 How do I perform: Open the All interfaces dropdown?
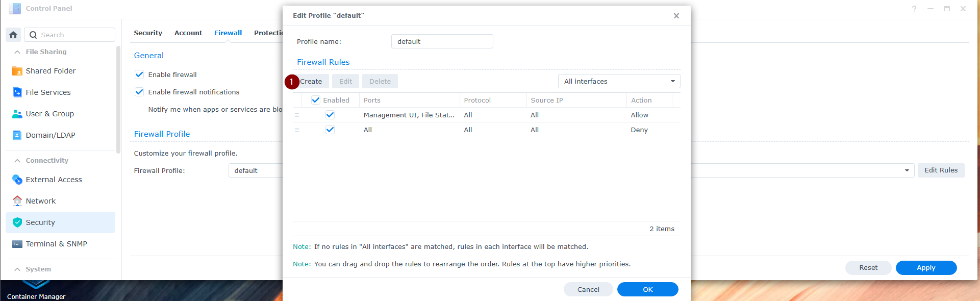(619, 81)
